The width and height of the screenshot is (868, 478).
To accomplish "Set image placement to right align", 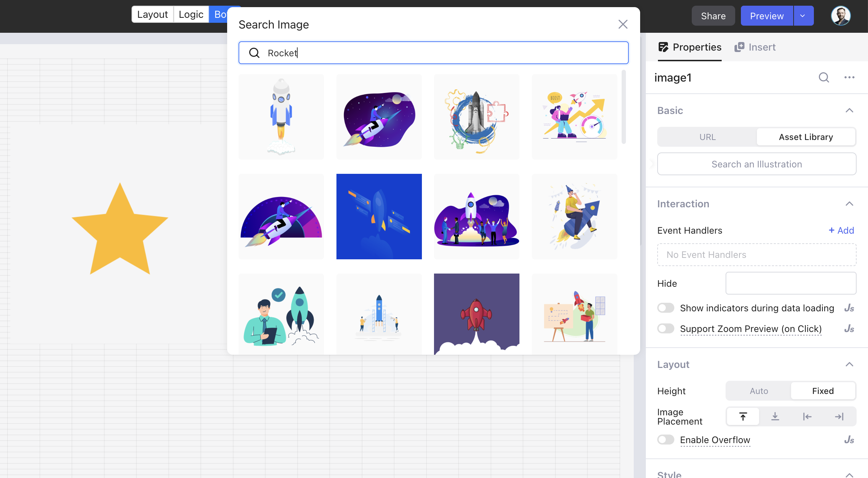I will (839, 416).
